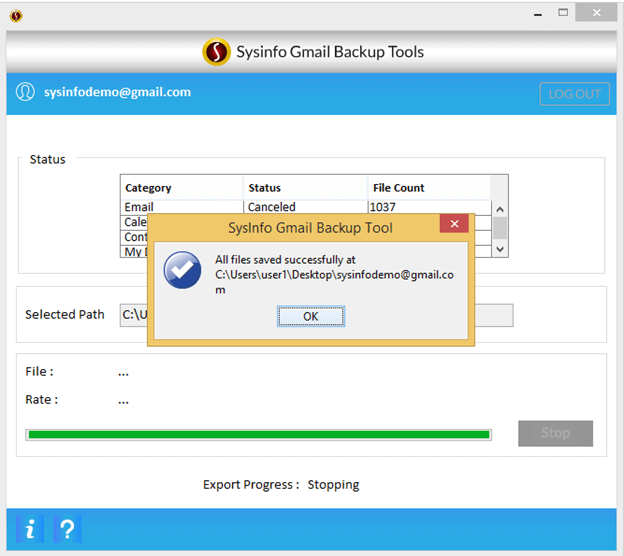Image resolution: width=624 pixels, height=556 pixels.
Task: Click the saved path message in dialog
Action: tap(334, 275)
